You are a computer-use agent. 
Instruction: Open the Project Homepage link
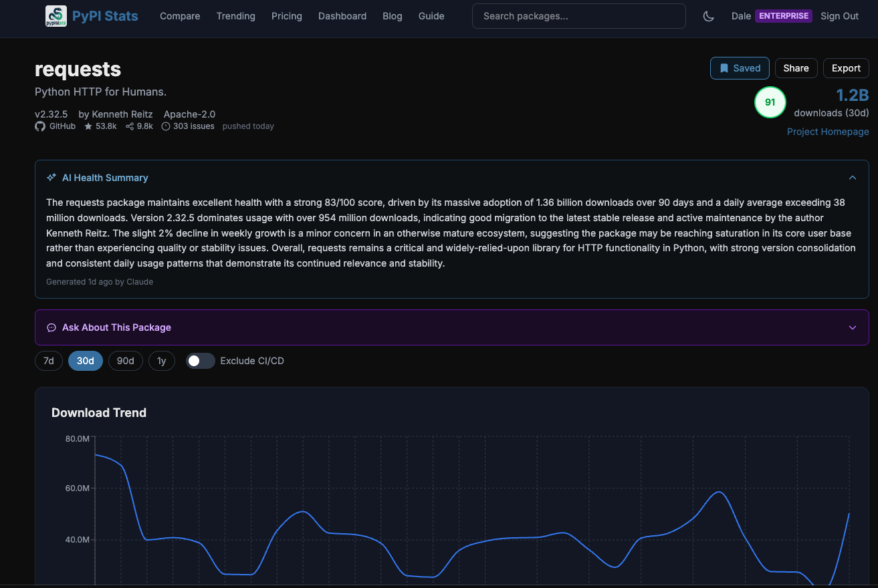(828, 132)
